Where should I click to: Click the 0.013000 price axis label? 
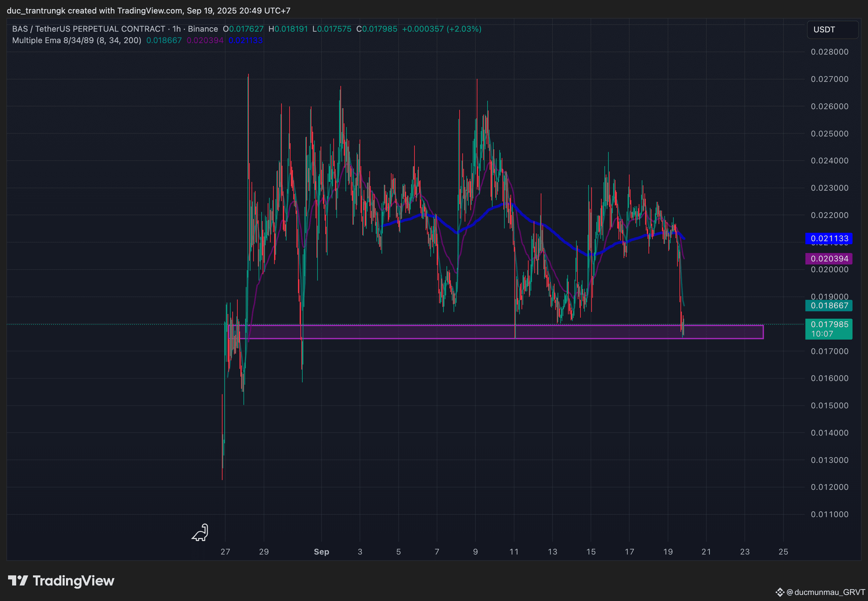830,460
